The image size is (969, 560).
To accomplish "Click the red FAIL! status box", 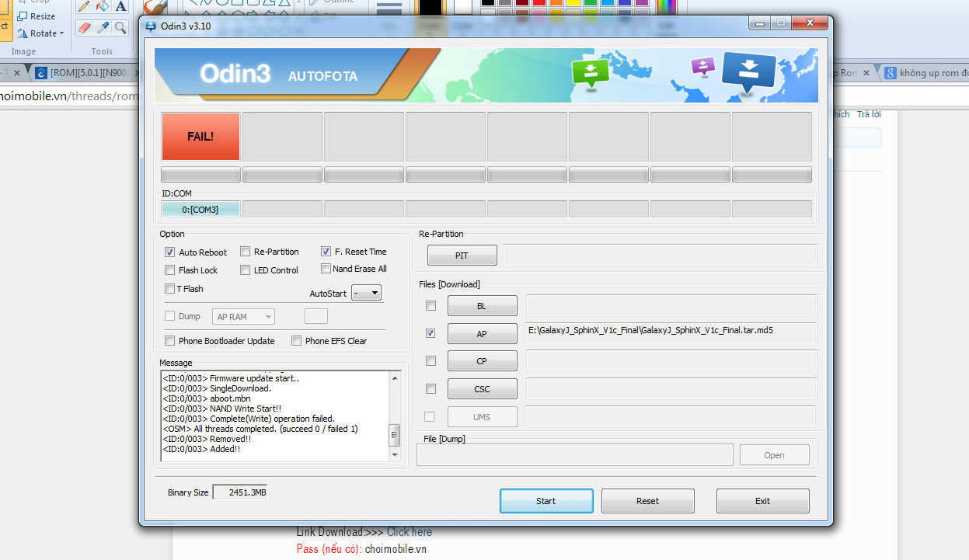I will click(x=200, y=136).
